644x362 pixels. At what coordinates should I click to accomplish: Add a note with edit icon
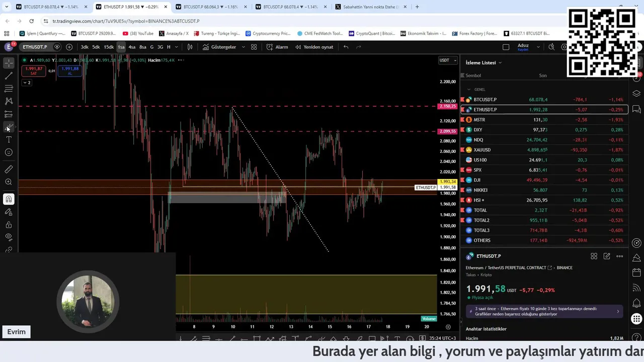[x=607, y=256]
